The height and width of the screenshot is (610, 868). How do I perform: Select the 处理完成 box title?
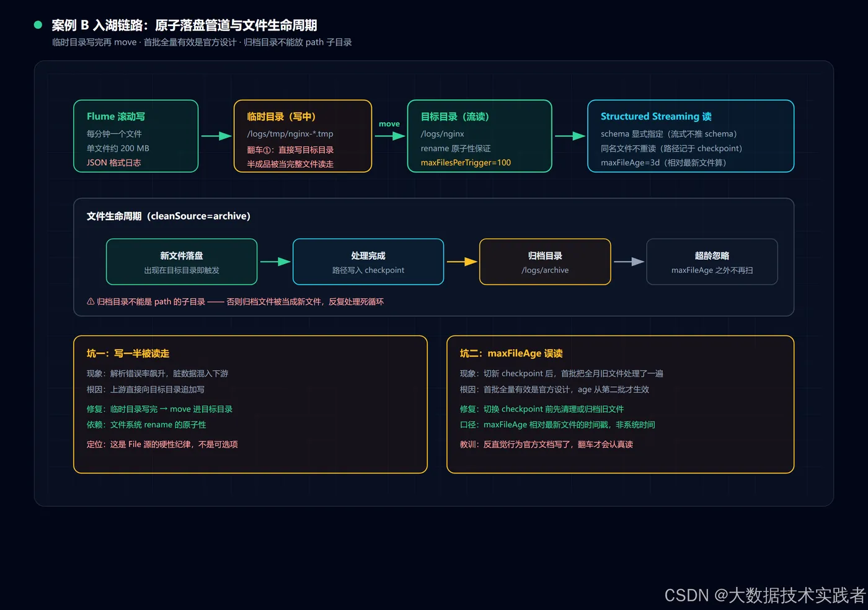pyautogui.click(x=368, y=255)
